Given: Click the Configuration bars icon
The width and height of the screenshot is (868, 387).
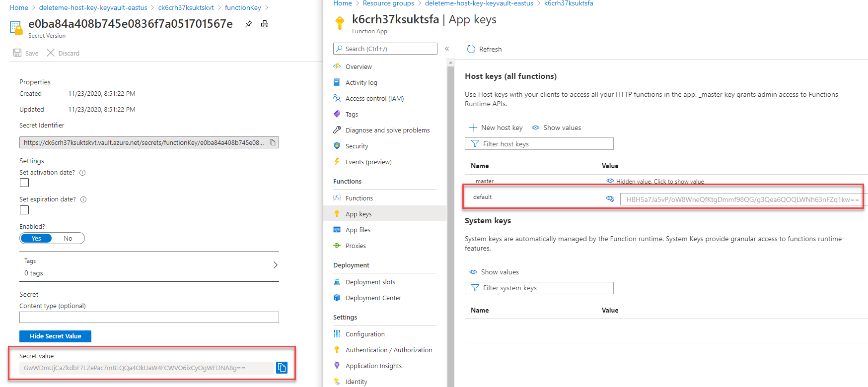Looking at the screenshot, I should (337, 334).
